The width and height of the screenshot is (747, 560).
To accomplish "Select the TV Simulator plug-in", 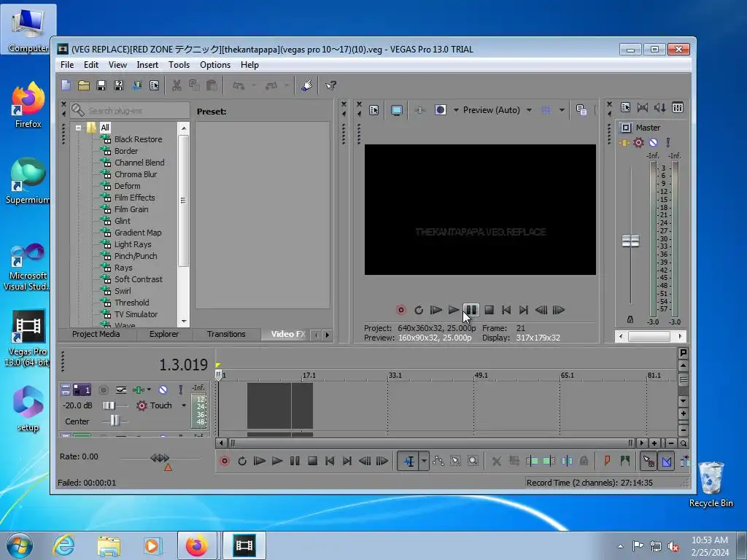I will pos(136,314).
